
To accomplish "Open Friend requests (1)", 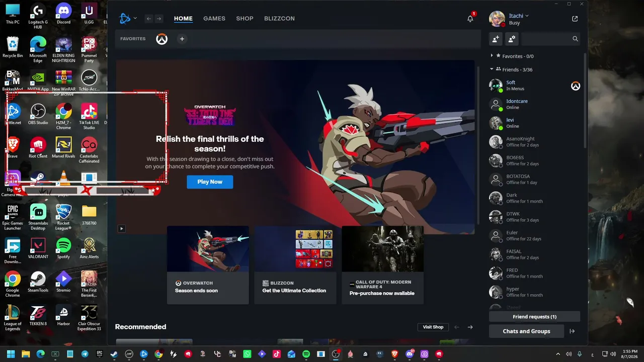I will (x=534, y=317).
